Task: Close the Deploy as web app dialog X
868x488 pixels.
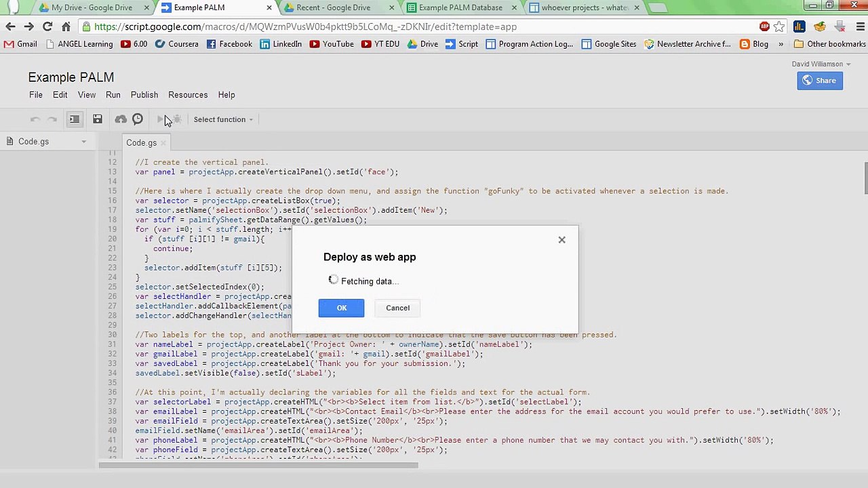Action: point(561,240)
